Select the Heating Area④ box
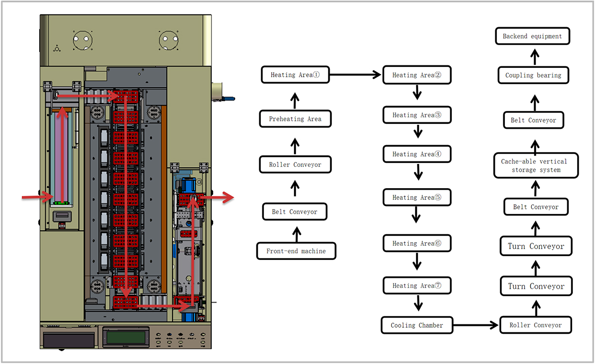Screen dimensions: 595x364 coord(416,154)
